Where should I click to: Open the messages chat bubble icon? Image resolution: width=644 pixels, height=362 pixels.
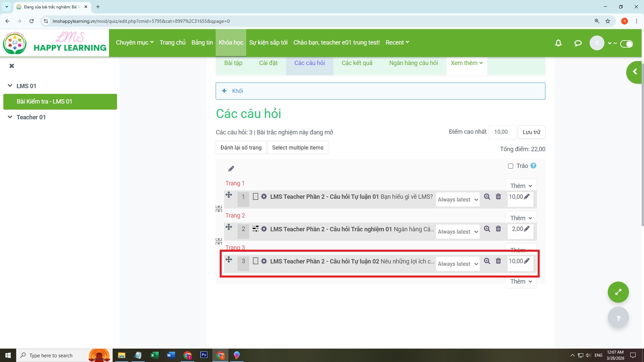pos(578,43)
